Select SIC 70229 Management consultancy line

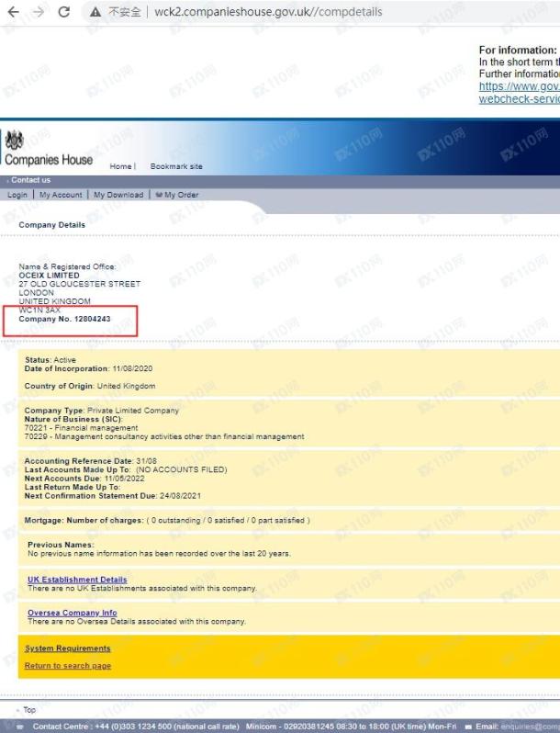pyautogui.click(x=164, y=436)
